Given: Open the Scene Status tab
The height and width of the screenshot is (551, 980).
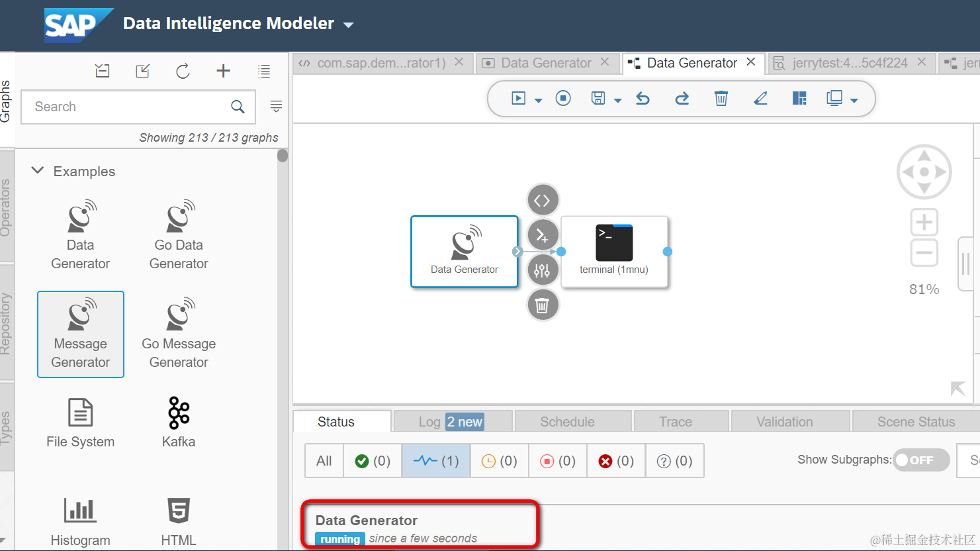Looking at the screenshot, I should 916,422.
